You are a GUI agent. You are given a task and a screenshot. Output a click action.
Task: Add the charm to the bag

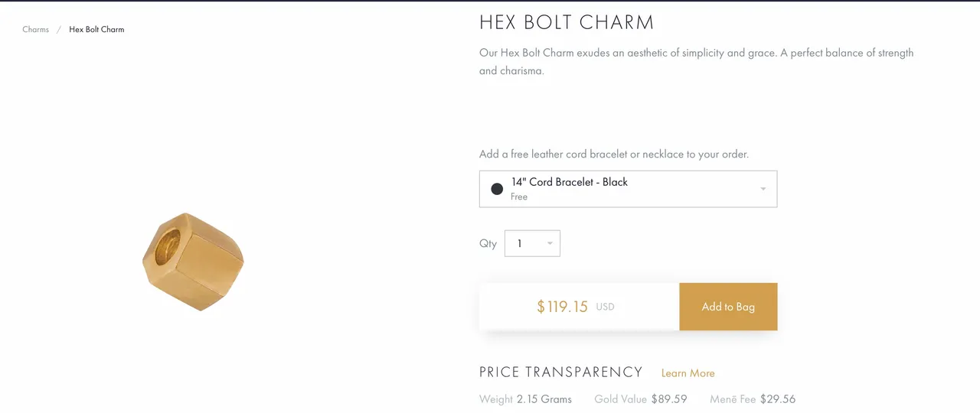tap(728, 307)
